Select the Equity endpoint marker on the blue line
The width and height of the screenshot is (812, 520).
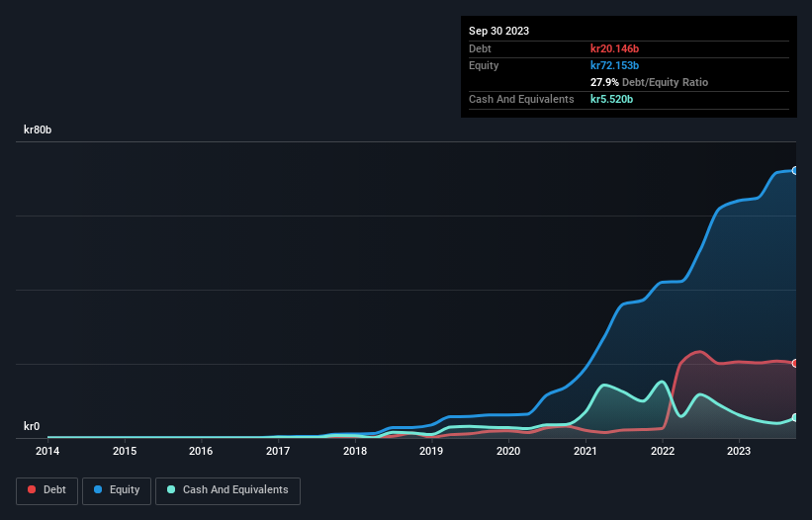[795, 171]
